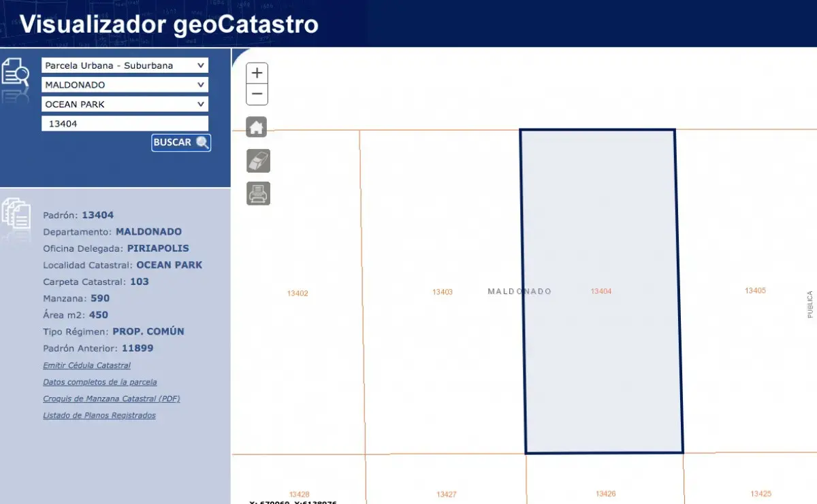
Task: Clear selection using the eraser icon
Action: 258,161
